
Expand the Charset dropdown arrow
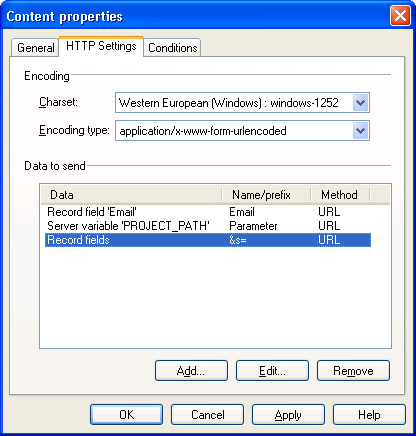pos(360,103)
